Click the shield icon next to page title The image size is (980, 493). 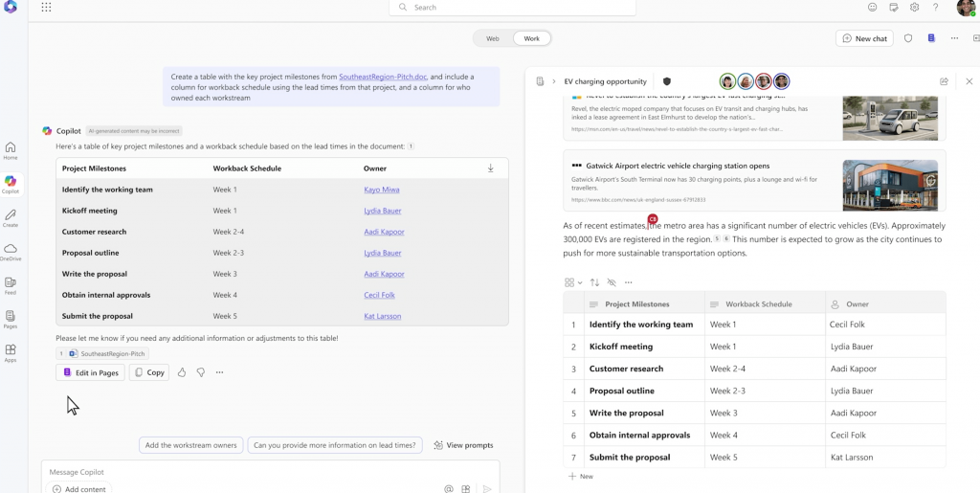click(x=667, y=81)
